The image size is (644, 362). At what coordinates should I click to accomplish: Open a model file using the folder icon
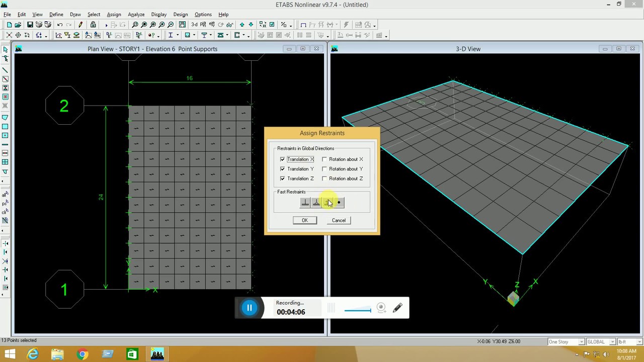pos(18,25)
